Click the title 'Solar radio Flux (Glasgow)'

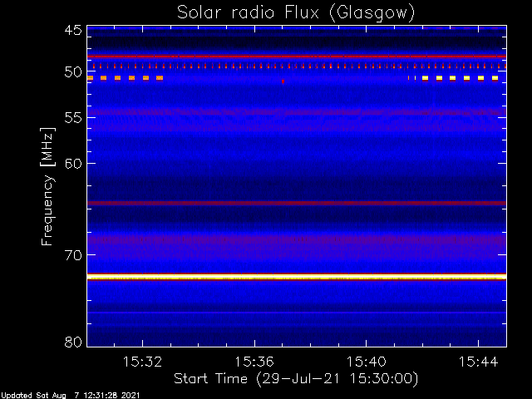point(296,13)
